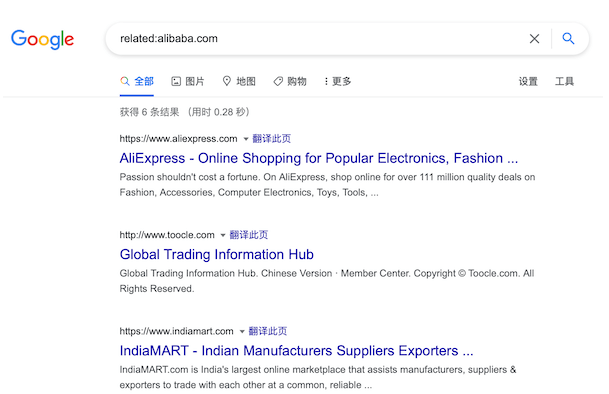Image resolution: width=609 pixels, height=394 pixels.
Task: Click the IndiaMART snippet 'India's largest online marketplace'
Action: coord(318,377)
